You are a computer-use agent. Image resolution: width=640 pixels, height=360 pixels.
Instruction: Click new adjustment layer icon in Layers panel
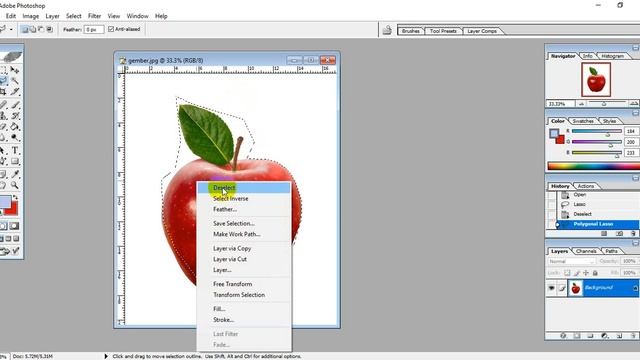pyautogui.click(x=605, y=336)
